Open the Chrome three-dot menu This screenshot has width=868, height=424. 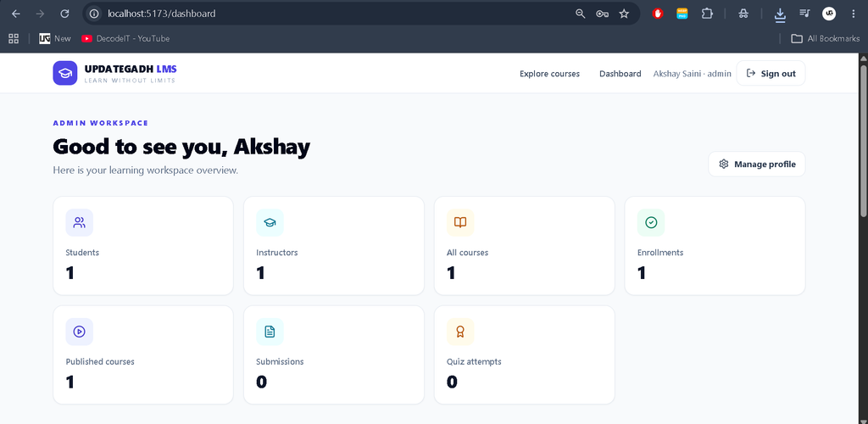[853, 14]
